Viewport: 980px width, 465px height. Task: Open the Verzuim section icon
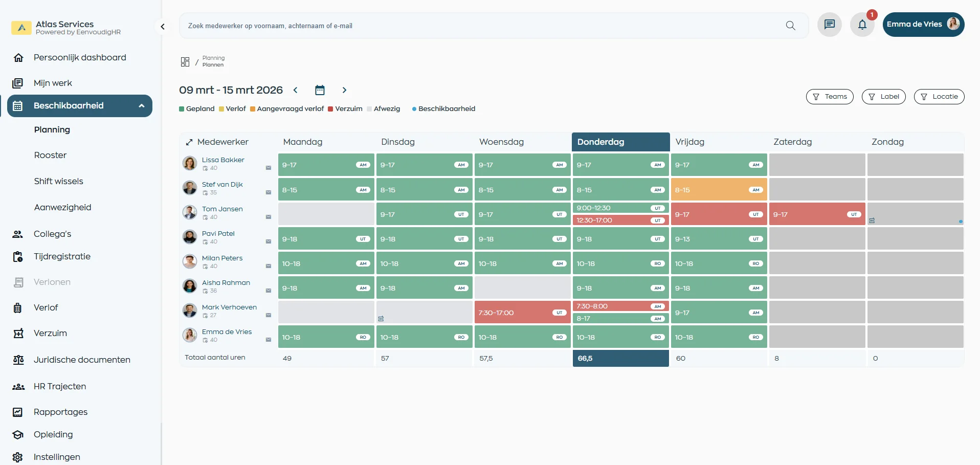pos(18,333)
